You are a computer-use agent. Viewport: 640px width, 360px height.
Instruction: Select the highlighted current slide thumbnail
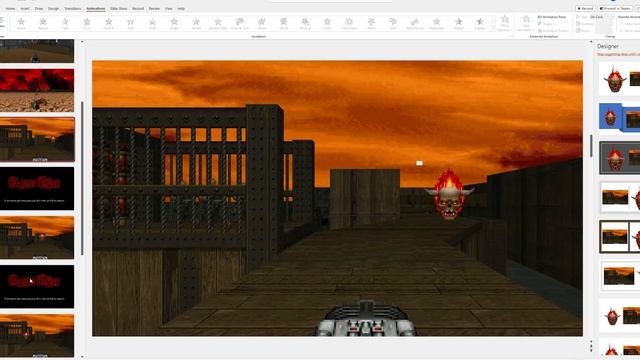tap(37, 139)
